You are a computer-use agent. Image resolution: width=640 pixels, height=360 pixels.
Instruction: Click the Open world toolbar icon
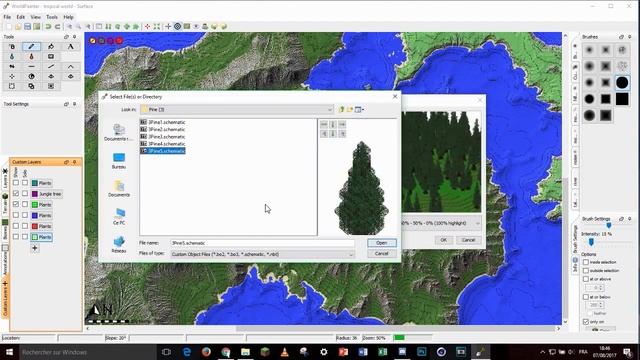[18, 27]
